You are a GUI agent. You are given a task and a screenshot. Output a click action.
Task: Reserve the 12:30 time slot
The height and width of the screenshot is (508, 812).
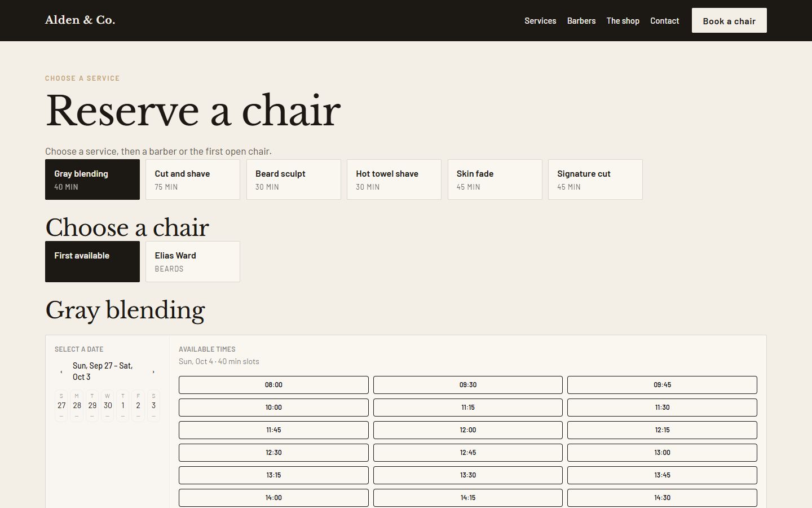point(273,453)
